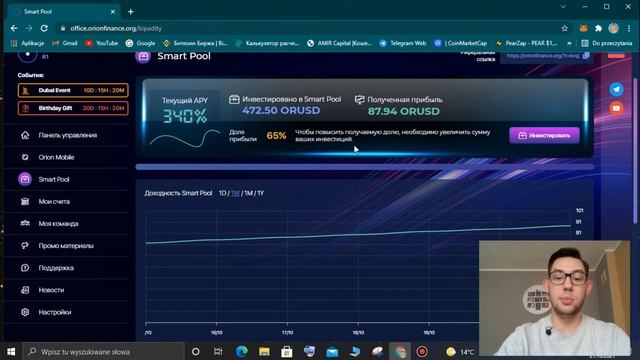Open the YouTube floating icon
The height and width of the screenshot is (360, 640).
616,108
